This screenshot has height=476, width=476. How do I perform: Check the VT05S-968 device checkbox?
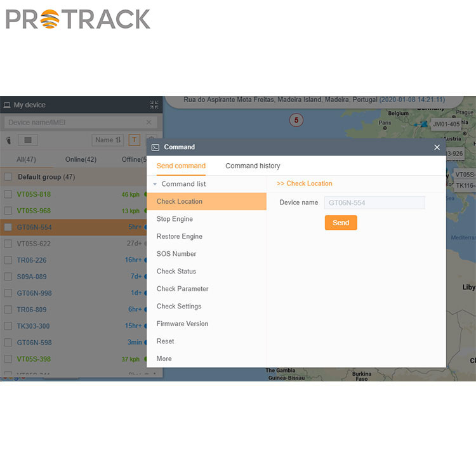pyautogui.click(x=8, y=211)
